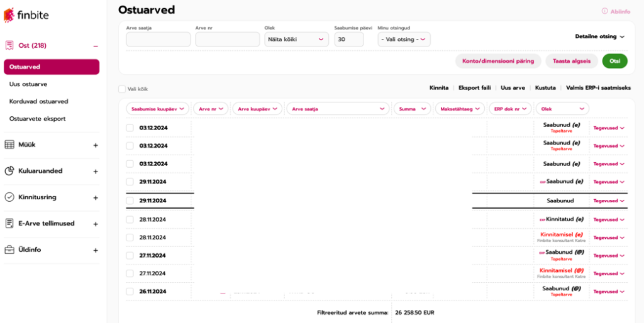
Task: Click the Kuluaruanded pie chart icon
Action: pos(9,171)
